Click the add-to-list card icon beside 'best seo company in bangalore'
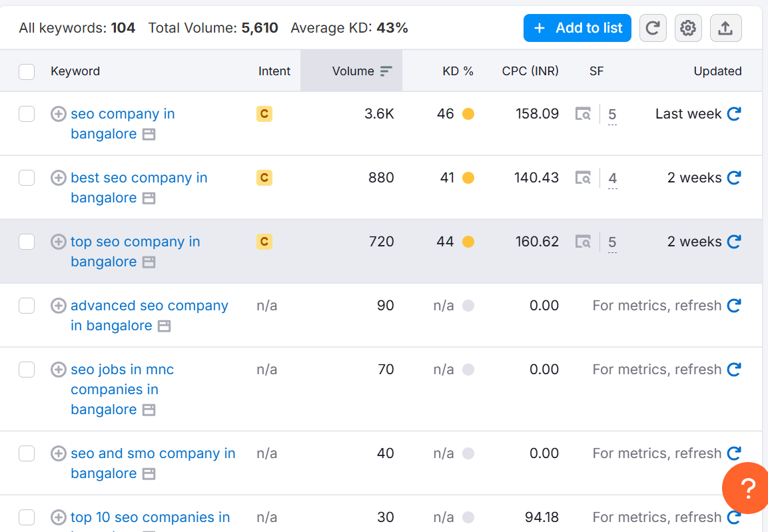Image resolution: width=768 pixels, height=532 pixels. coord(148,198)
